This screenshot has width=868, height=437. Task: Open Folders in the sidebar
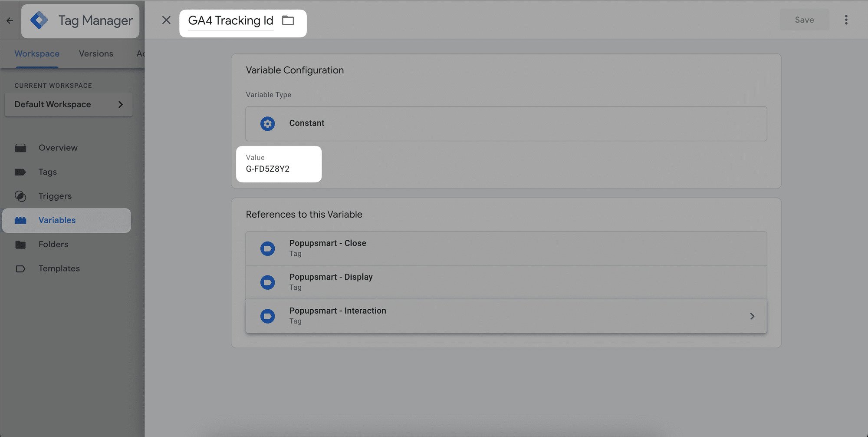[x=53, y=244]
